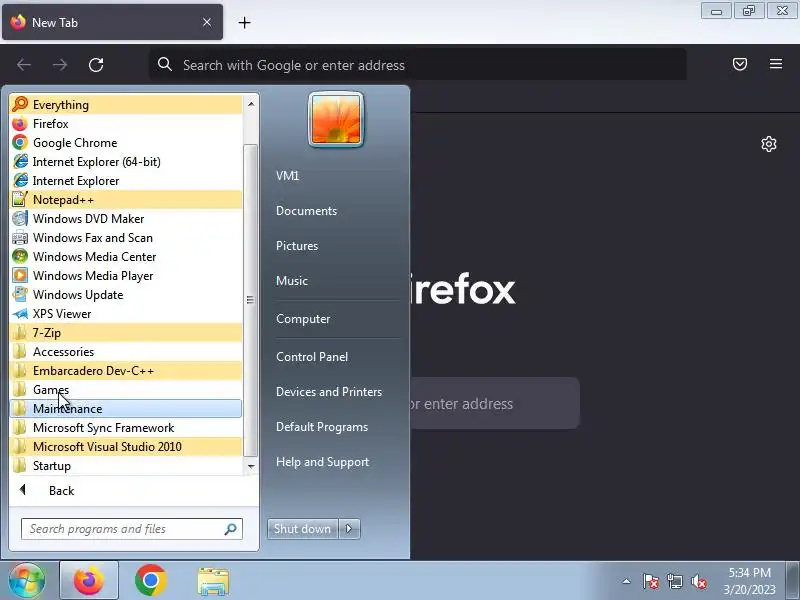Open New Tab personalize settings gear
The height and width of the screenshot is (600, 800).
[x=769, y=144]
